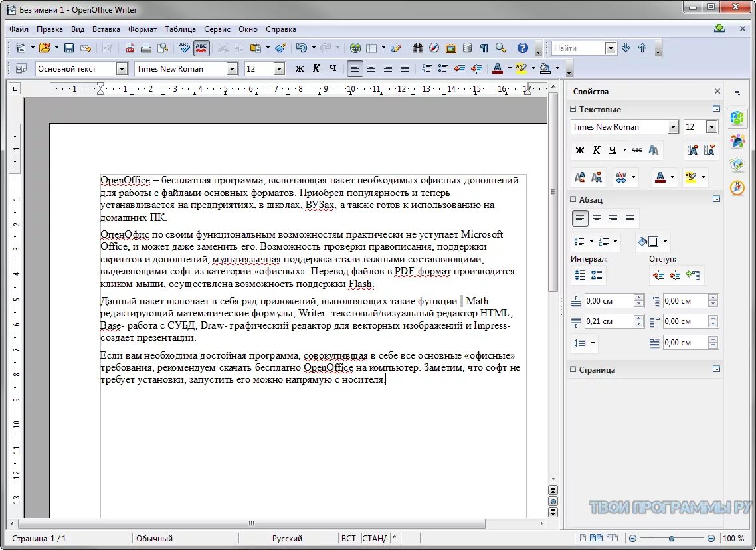
Task: Click Обычный page style in status bar
Action: [x=154, y=539]
